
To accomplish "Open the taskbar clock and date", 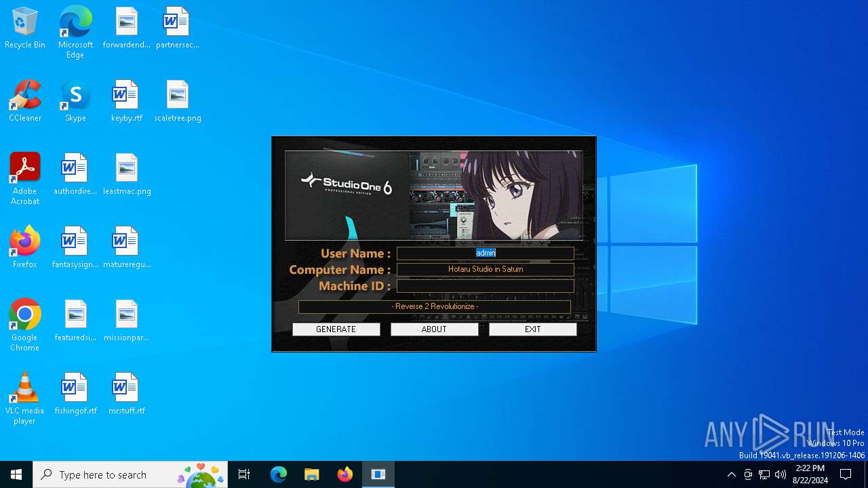I will coord(810,474).
